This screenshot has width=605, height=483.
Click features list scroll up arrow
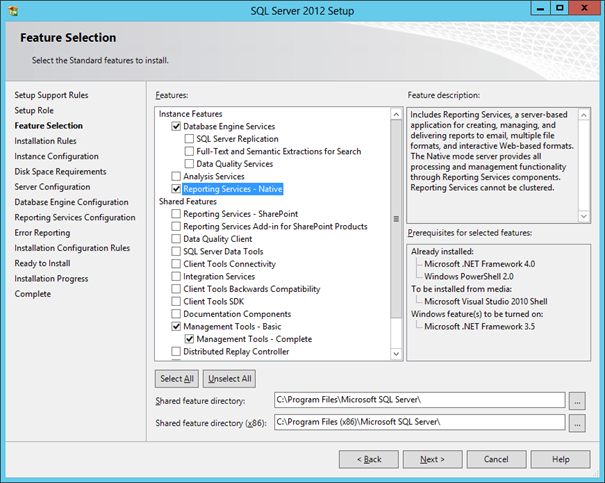click(x=396, y=114)
